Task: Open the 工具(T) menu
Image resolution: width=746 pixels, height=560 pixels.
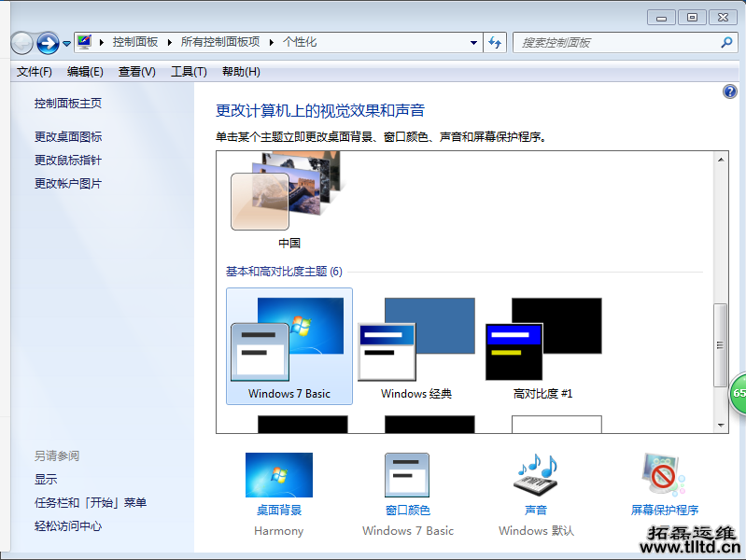Action: (188, 72)
